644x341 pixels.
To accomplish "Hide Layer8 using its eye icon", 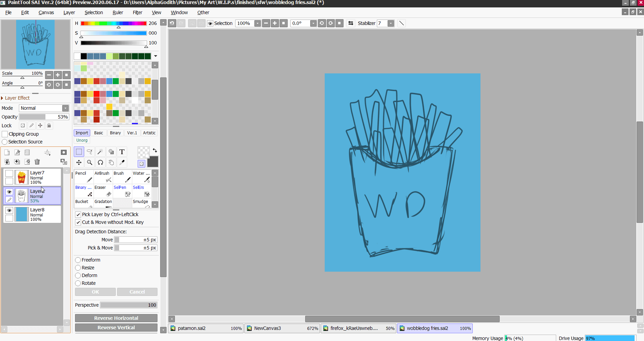I will pos(9,210).
